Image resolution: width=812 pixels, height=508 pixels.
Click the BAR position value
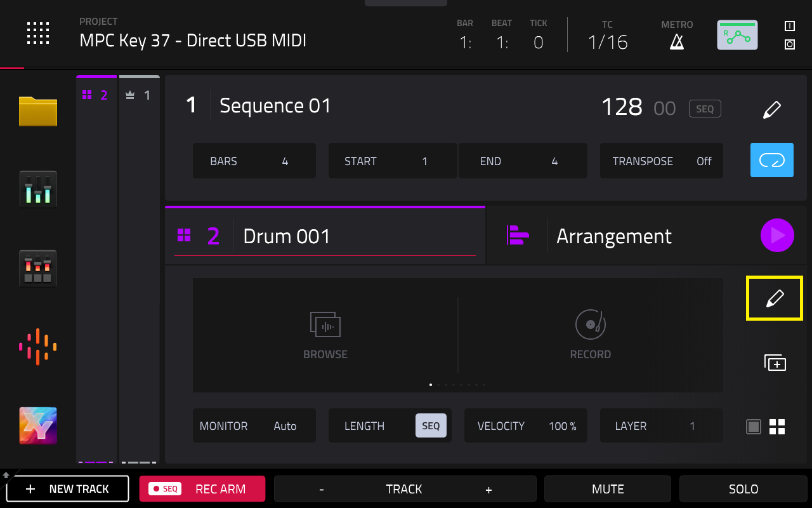click(x=465, y=43)
